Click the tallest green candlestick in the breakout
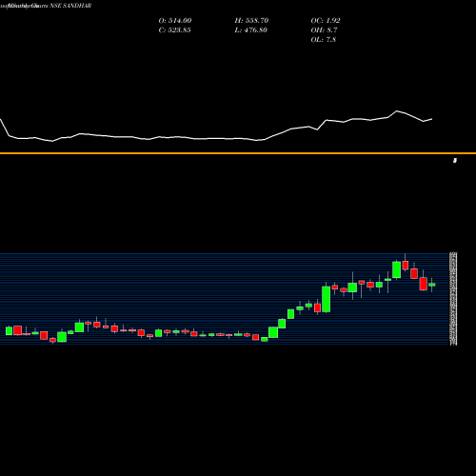476x476 pixels. click(327, 299)
